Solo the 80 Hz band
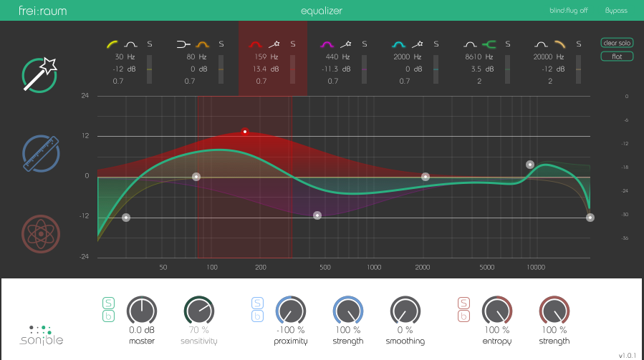This screenshot has width=644, height=360. 221,44
